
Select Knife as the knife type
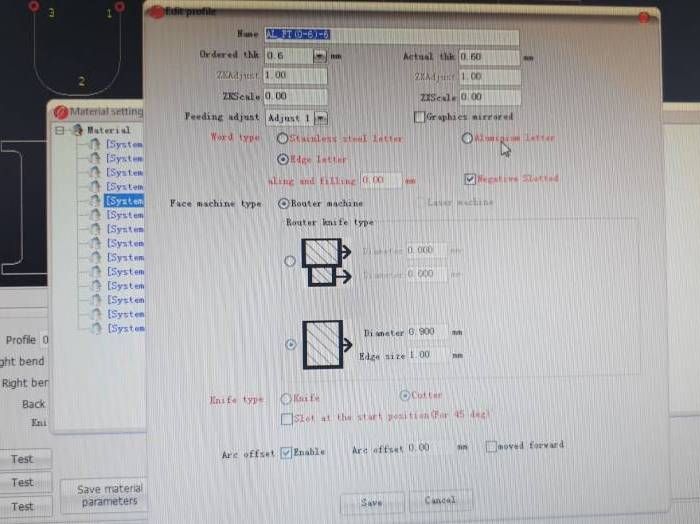[x=286, y=398]
